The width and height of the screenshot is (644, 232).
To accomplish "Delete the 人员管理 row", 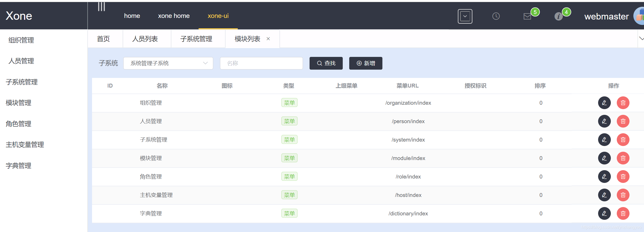I will tap(623, 121).
